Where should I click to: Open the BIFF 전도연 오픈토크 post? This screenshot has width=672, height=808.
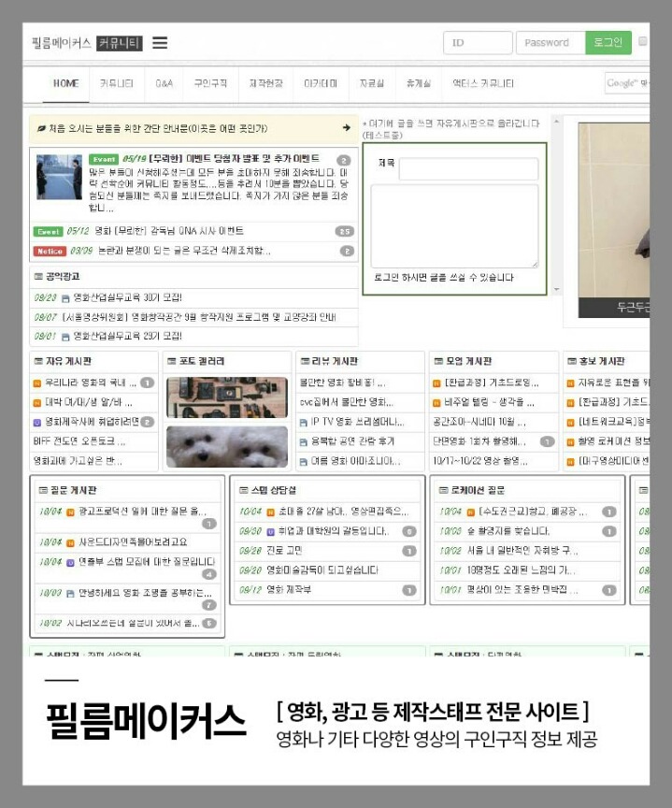tap(79, 441)
